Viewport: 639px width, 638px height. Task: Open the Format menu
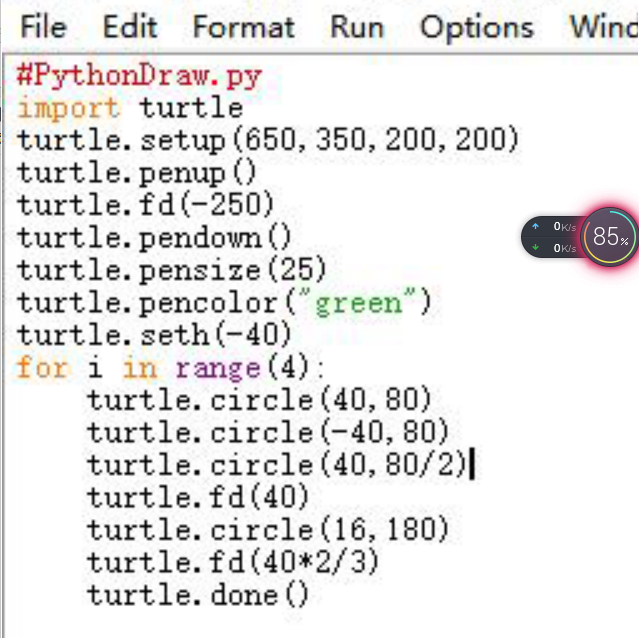pyautogui.click(x=244, y=27)
